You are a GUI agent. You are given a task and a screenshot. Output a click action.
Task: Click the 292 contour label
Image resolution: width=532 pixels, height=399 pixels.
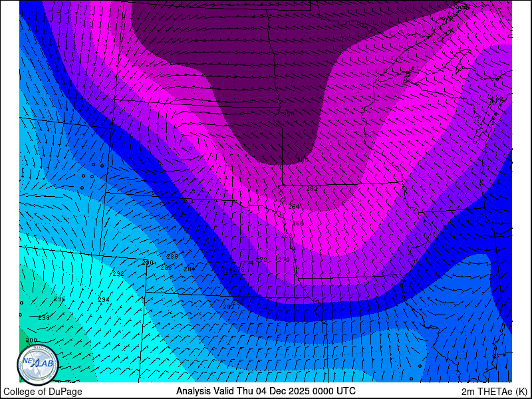point(118,274)
